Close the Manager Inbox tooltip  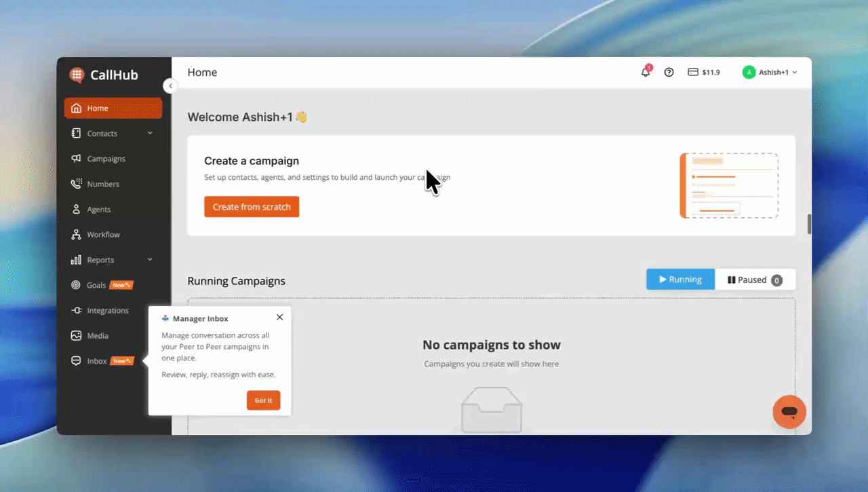tap(280, 317)
